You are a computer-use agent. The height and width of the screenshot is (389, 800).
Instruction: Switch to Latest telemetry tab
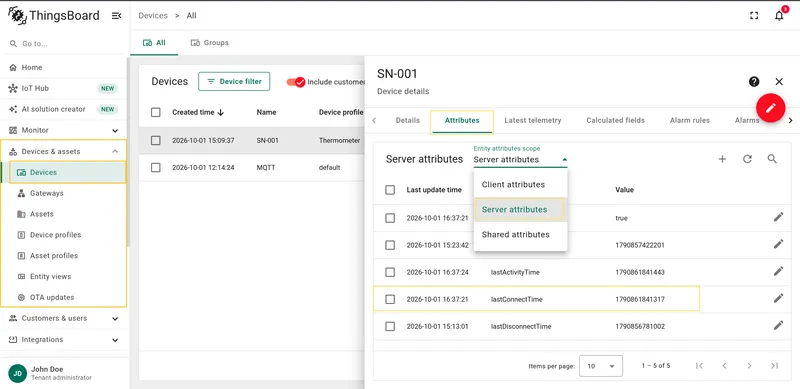pos(533,120)
